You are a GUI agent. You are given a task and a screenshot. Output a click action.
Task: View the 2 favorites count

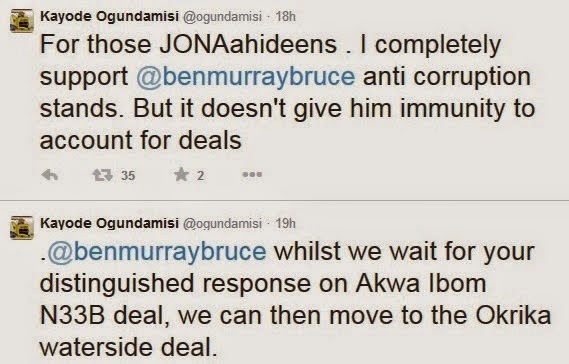tap(200, 176)
